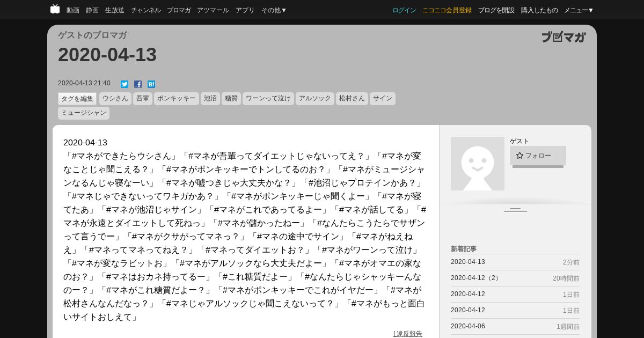The image size is (644, 338).
Task: Click ニコニコ会員登録 link
Action: [x=447, y=10]
